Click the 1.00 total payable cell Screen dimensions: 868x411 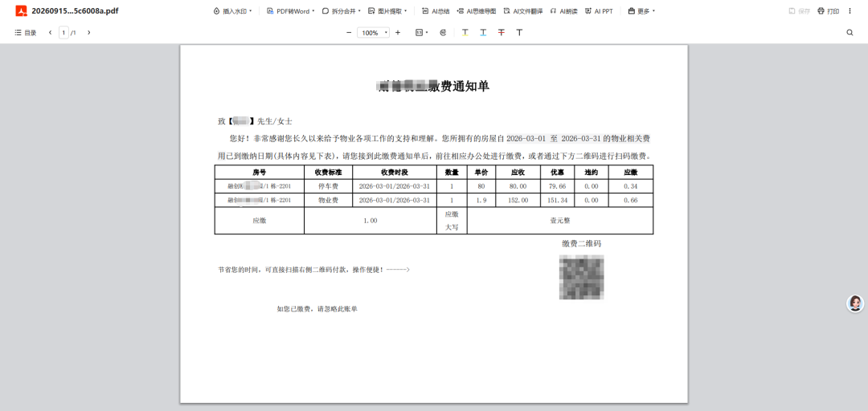coord(371,220)
